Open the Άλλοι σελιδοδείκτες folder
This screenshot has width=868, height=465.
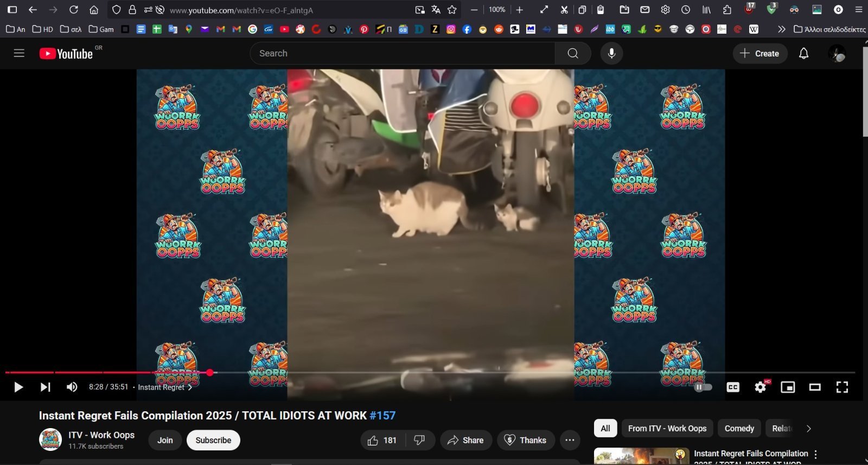click(829, 29)
